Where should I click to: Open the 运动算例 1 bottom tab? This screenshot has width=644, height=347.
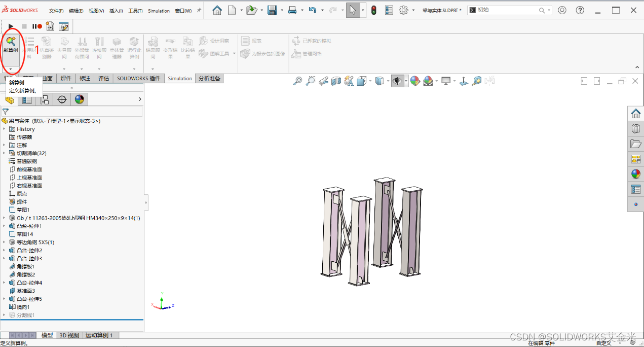click(101, 335)
